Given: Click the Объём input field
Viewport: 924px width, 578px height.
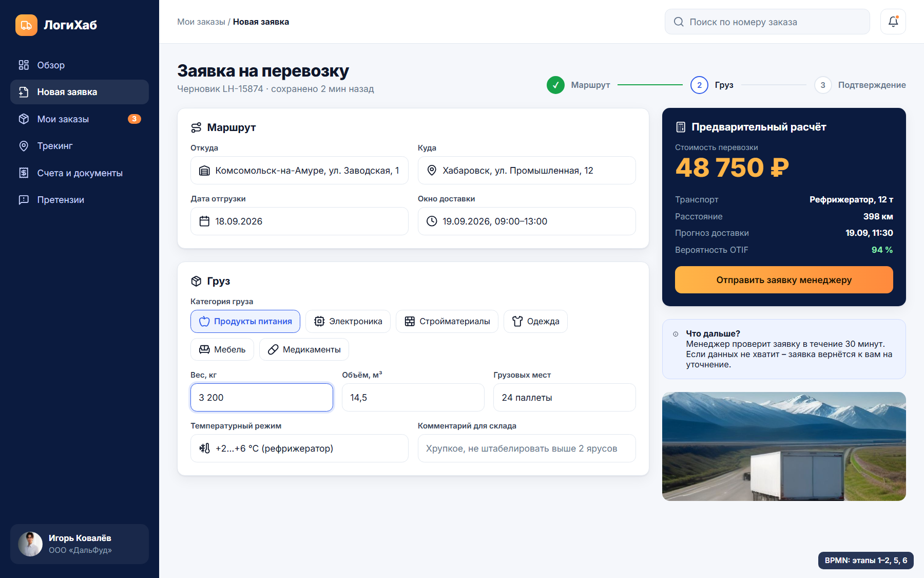Looking at the screenshot, I should click(413, 398).
